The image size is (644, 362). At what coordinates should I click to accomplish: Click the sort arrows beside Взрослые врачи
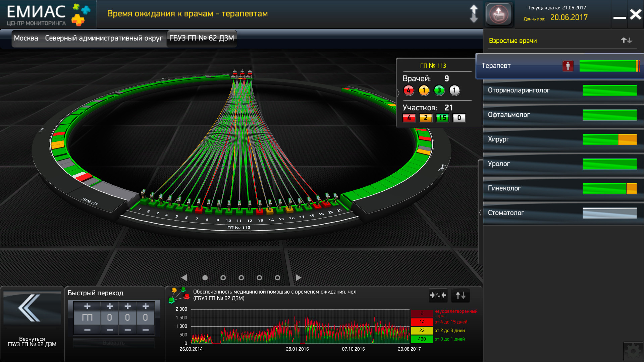(x=626, y=41)
